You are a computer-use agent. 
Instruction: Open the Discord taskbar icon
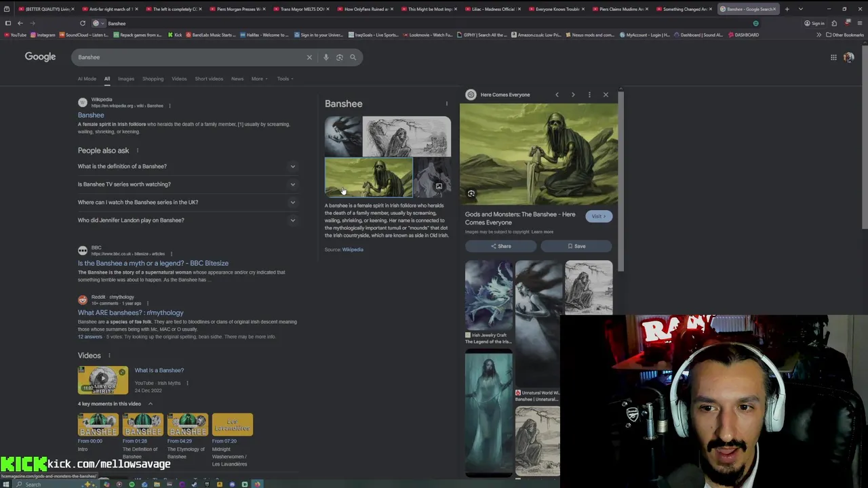click(x=232, y=484)
